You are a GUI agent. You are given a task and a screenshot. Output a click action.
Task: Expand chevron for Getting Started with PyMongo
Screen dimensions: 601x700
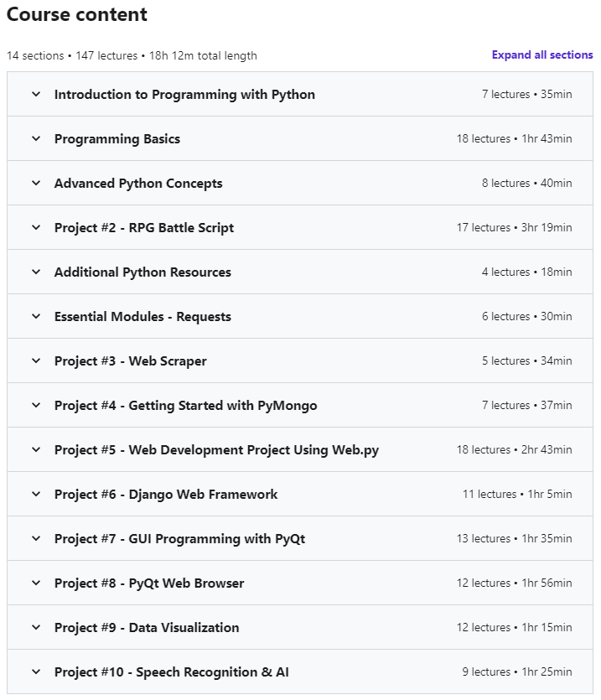tap(36, 406)
